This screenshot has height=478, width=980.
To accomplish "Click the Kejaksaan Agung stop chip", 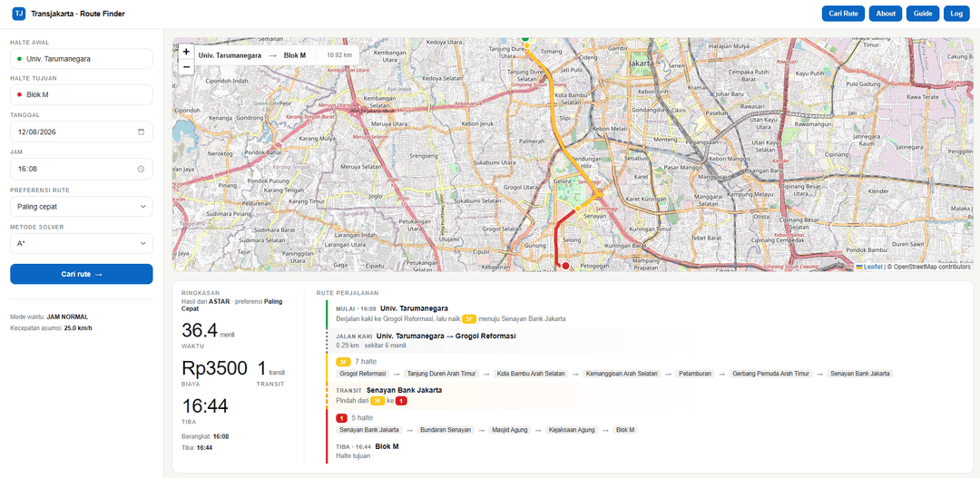I will click(x=572, y=430).
